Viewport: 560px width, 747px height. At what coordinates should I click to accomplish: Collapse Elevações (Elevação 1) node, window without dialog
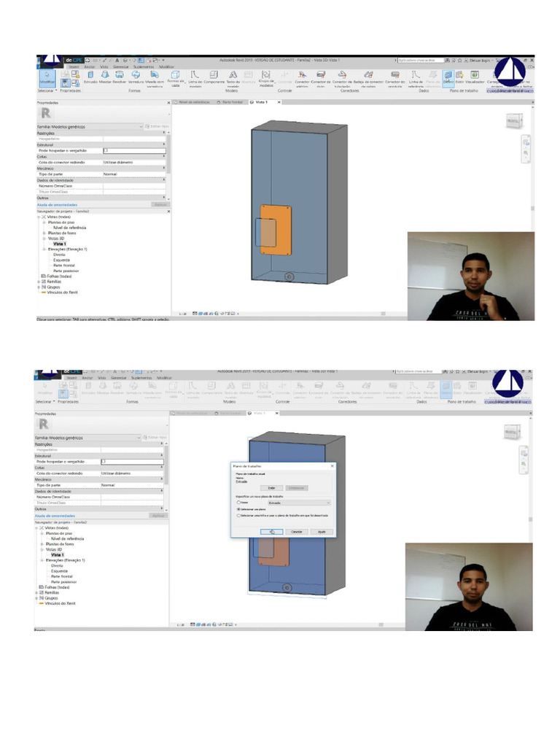44,249
